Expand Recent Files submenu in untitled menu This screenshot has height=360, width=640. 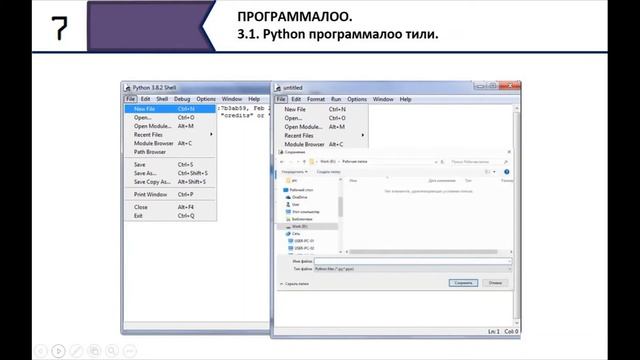362,135
